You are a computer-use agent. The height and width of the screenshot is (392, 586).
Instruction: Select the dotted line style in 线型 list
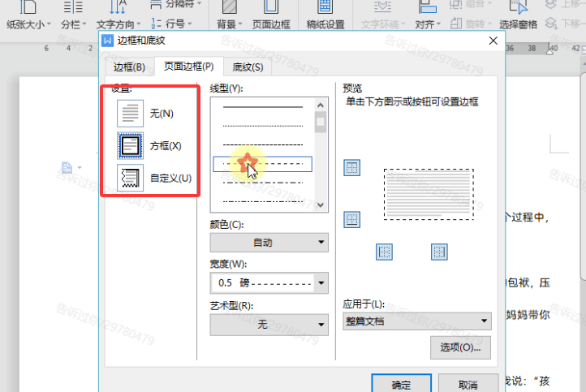(263, 127)
